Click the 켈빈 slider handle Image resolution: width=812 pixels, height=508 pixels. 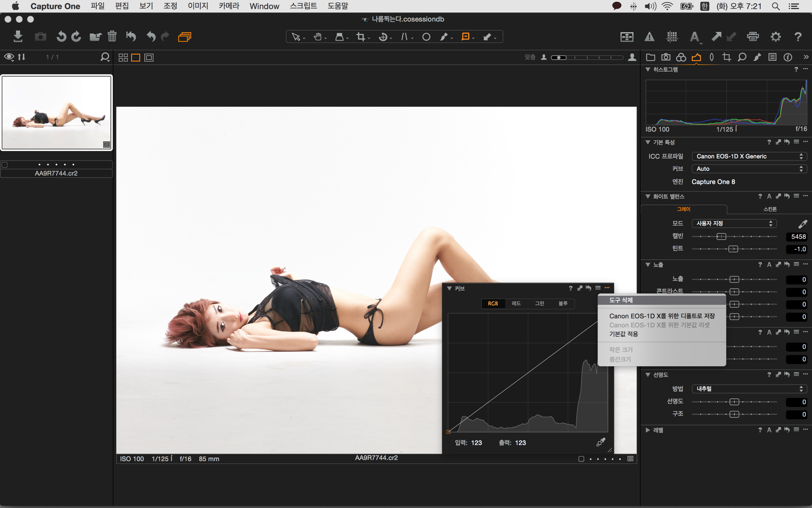click(x=721, y=237)
